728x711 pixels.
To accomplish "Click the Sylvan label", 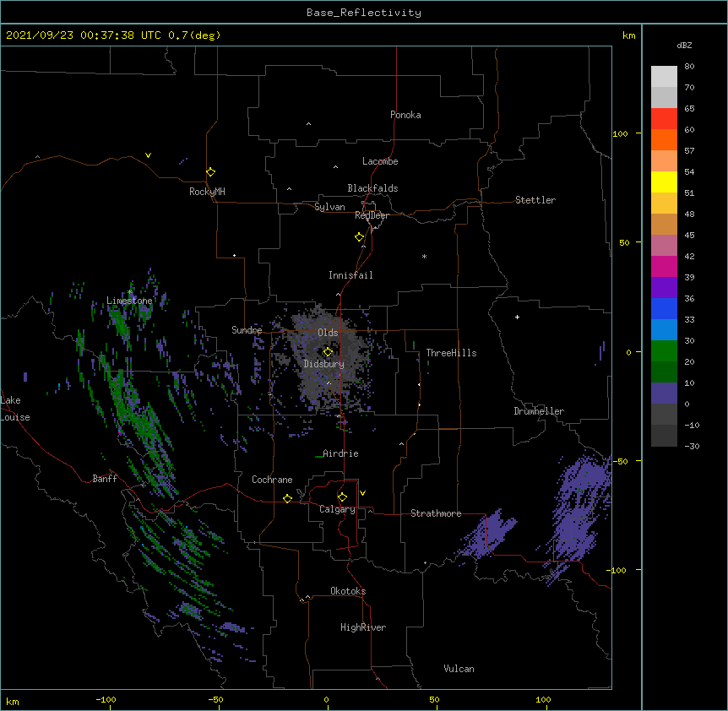I will coord(329,207).
